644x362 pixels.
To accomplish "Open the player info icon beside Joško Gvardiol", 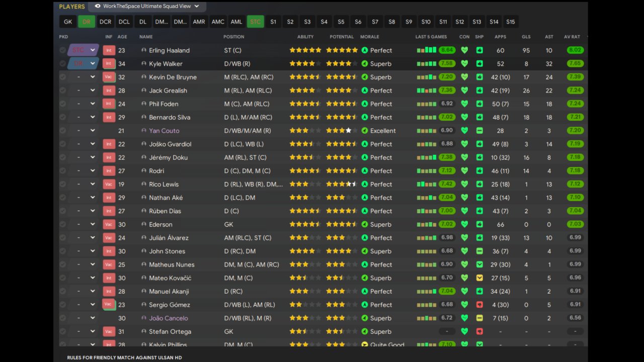I will click(x=144, y=144).
